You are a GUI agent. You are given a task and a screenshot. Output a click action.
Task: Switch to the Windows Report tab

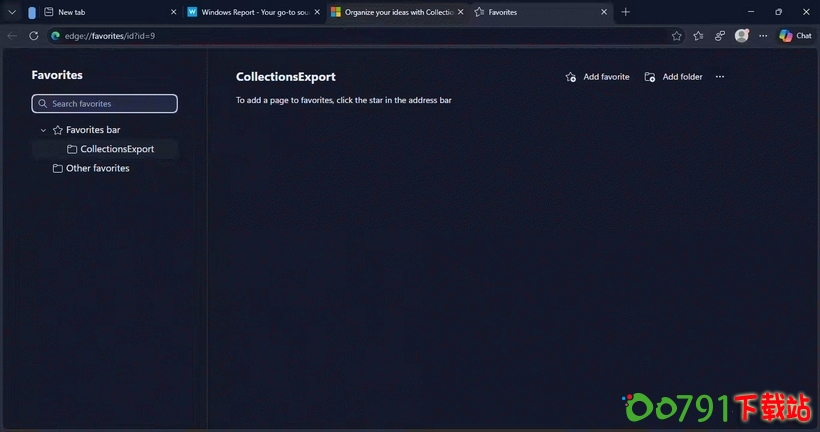point(253,12)
